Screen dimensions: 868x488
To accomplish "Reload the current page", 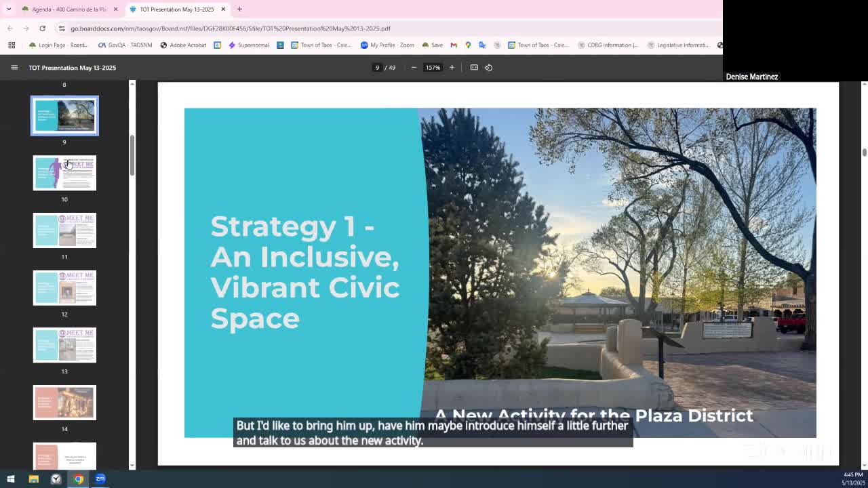I will [42, 28].
